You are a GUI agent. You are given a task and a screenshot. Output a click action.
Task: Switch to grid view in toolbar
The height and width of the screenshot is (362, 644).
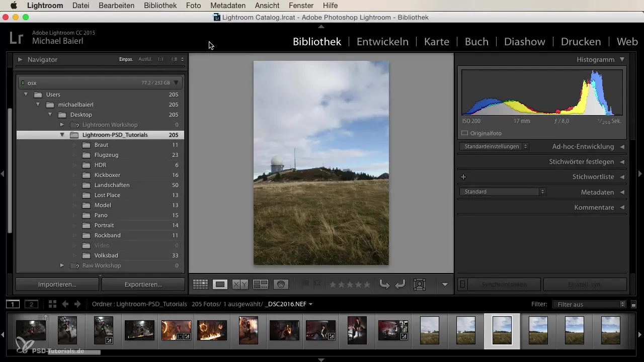click(200, 285)
